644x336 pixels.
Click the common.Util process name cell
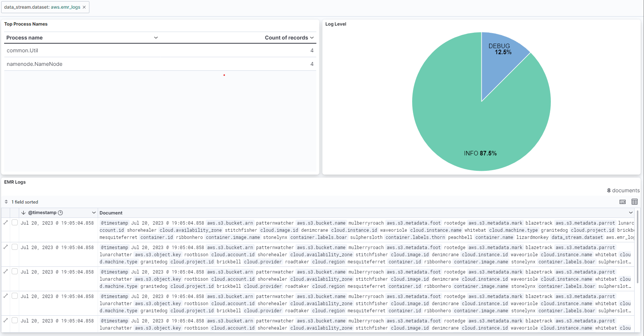23,50
